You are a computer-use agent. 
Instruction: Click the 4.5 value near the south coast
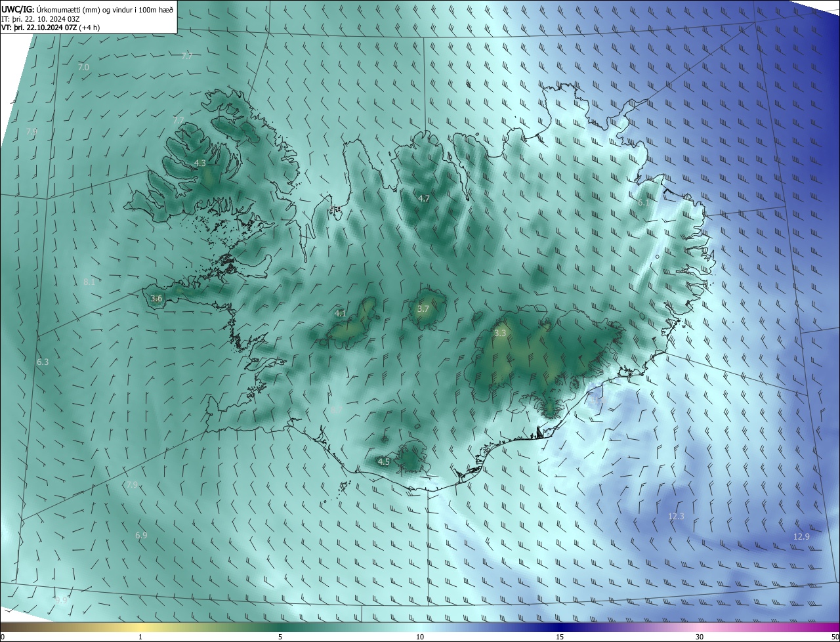point(384,462)
